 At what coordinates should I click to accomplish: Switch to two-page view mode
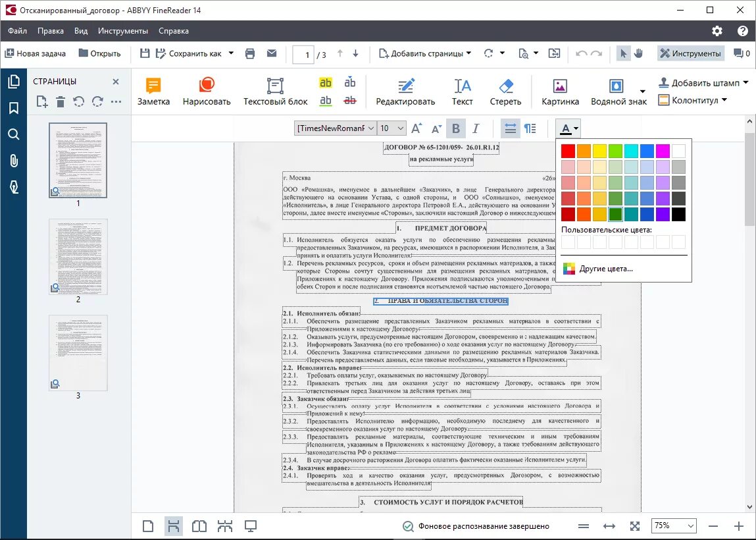tap(199, 526)
